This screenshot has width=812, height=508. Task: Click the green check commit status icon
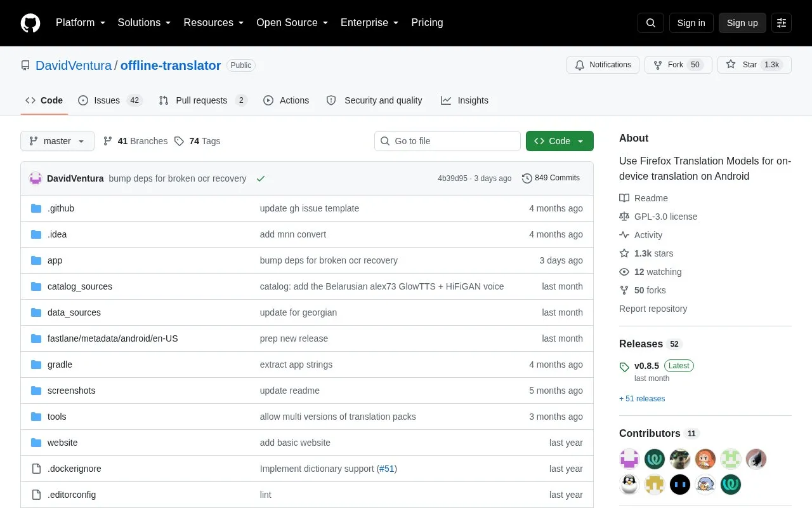(261, 178)
